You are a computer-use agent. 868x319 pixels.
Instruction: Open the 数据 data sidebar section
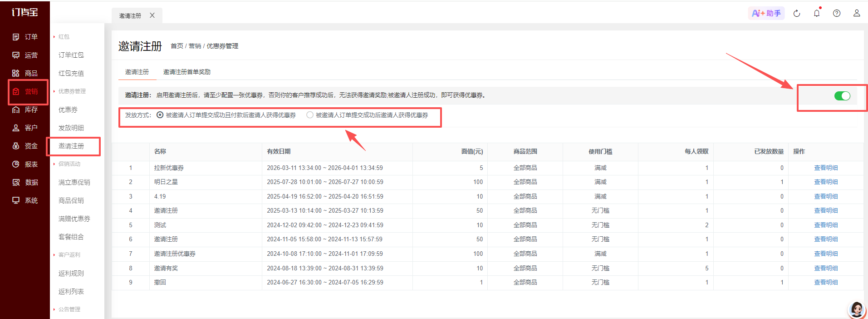25,182
